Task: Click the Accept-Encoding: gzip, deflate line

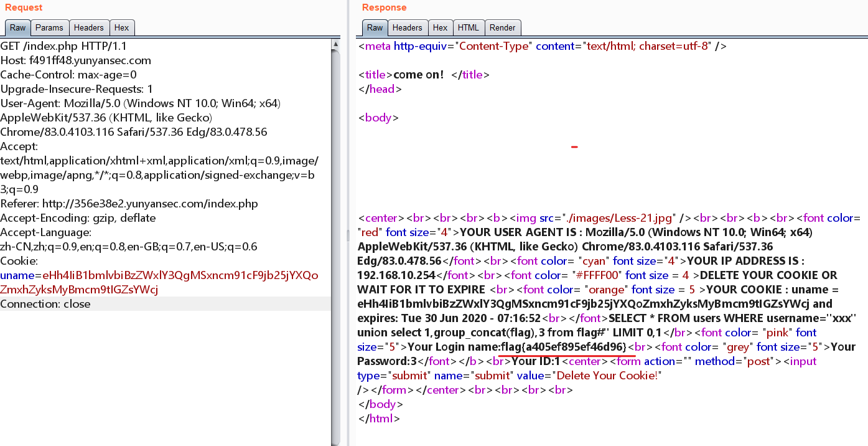Action: [78, 218]
